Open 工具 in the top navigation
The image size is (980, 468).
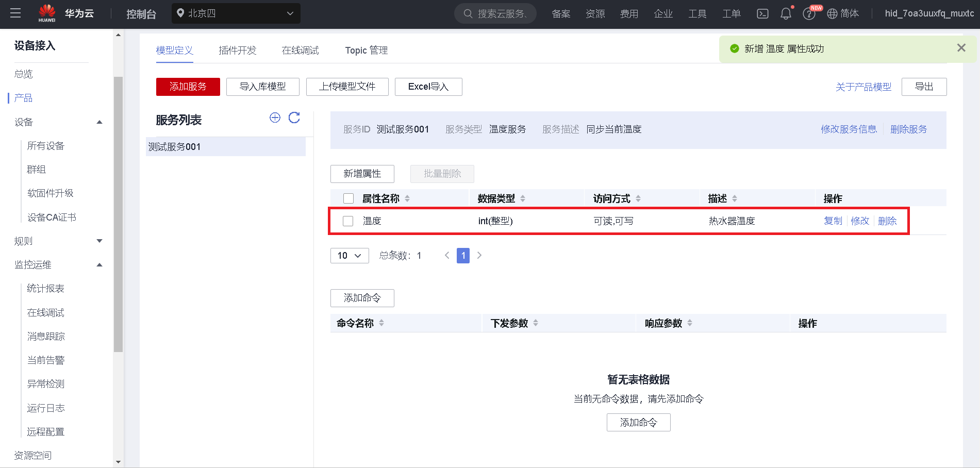point(697,14)
